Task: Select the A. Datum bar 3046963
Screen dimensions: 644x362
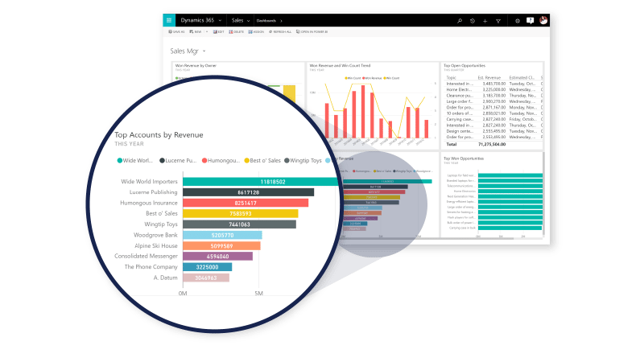Action: pos(206,278)
